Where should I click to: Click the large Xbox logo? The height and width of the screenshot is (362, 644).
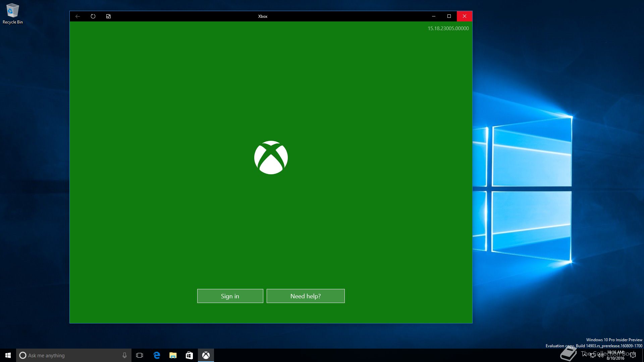click(271, 158)
